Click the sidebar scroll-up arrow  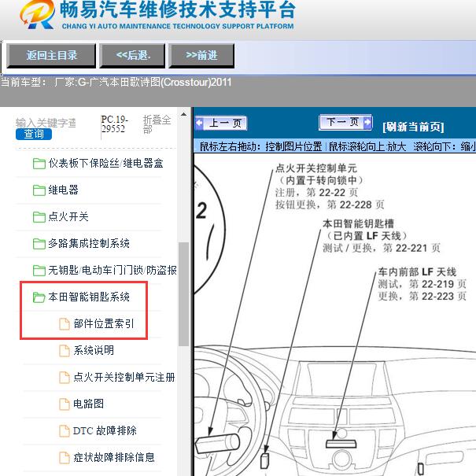183,114
